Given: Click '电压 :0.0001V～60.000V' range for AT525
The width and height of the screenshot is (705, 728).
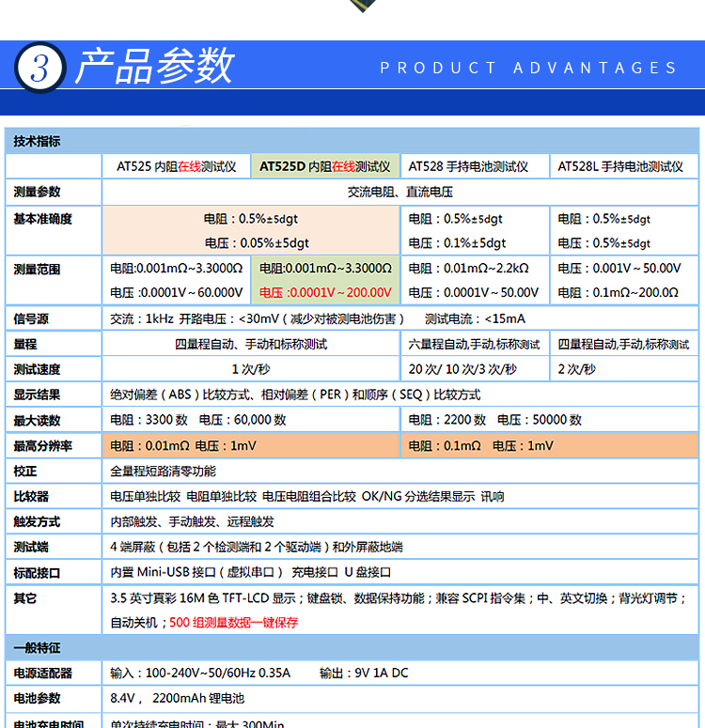Looking at the screenshot, I should tap(176, 292).
